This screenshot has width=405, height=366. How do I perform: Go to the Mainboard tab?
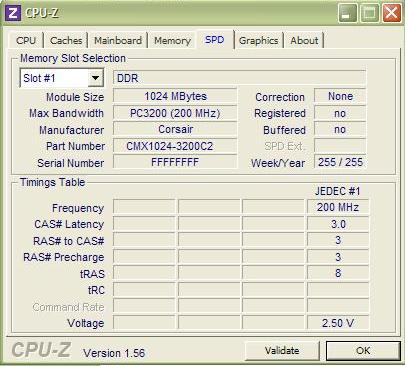tap(118, 41)
